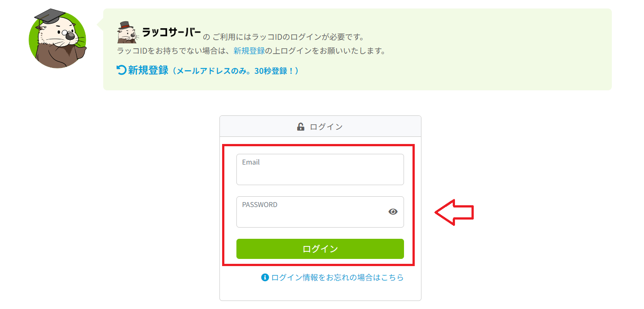Click the otter professor avatar illustration
This screenshot has width=644, height=309.
(x=58, y=39)
